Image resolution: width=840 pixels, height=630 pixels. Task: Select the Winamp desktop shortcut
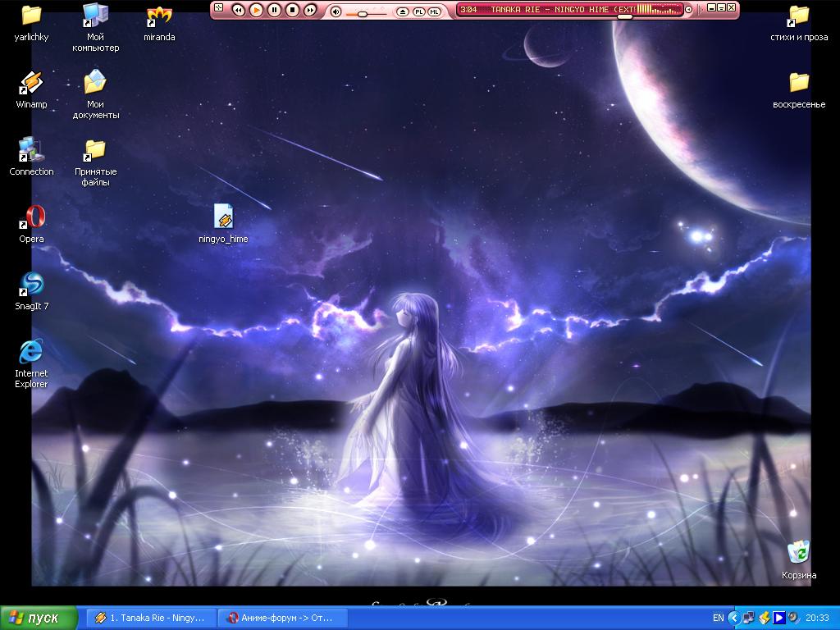tap(31, 90)
